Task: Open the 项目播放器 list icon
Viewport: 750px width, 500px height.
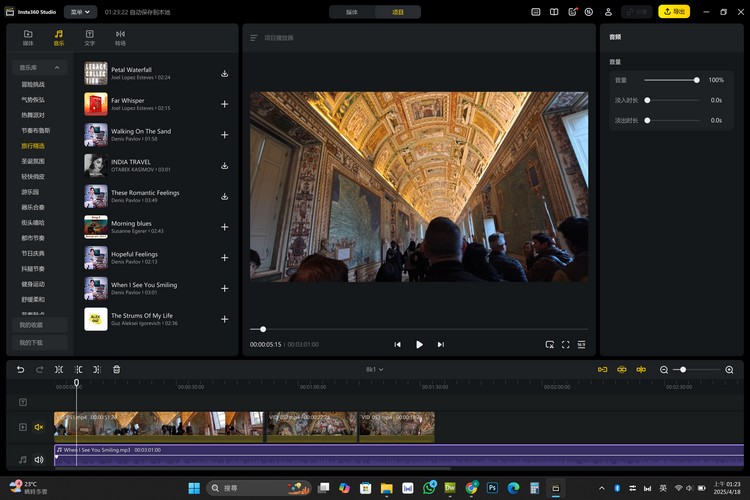Action: pyautogui.click(x=254, y=38)
